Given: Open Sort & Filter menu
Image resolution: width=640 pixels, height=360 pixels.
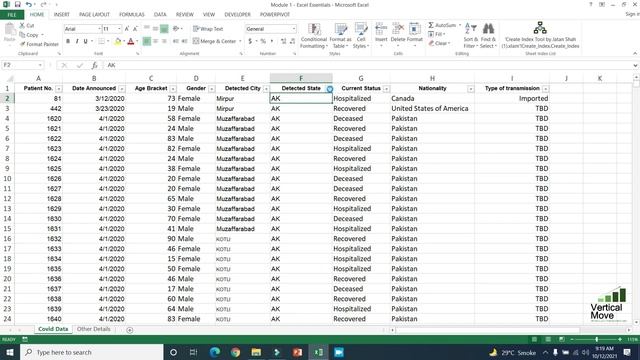Looking at the screenshot, I should click(x=470, y=36).
